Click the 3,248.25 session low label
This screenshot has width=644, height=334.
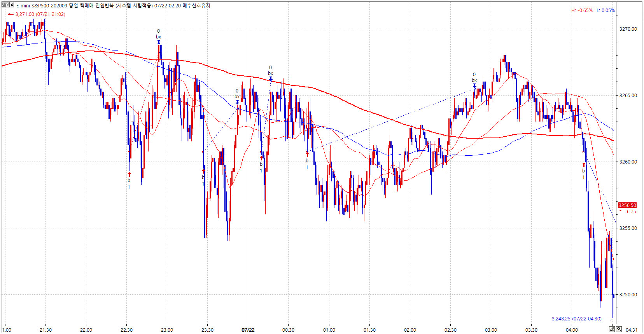pos(576,319)
